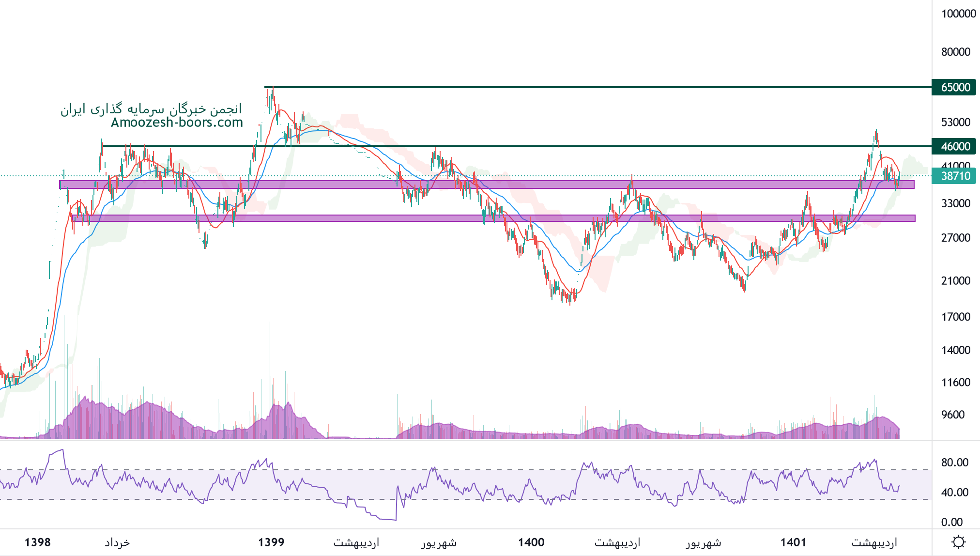This screenshot has width=980, height=556.
Task: Click the 1401 time axis label
Action: coord(793,542)
